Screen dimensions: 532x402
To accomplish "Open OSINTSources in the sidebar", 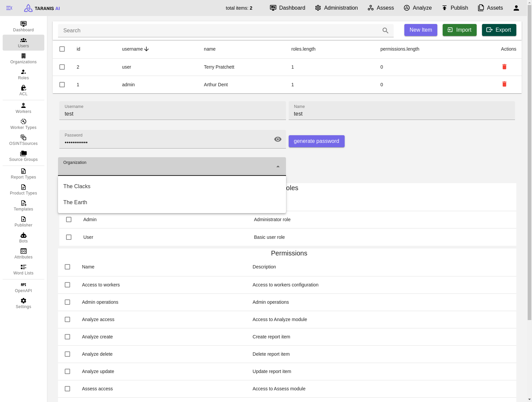I will tap(23, 140).
